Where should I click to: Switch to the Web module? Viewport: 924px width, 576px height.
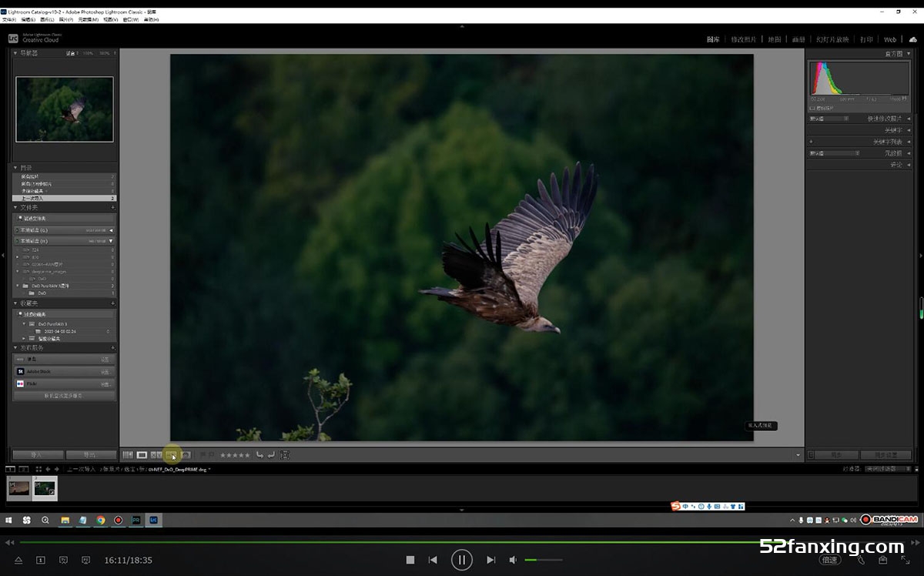point(890,39)
